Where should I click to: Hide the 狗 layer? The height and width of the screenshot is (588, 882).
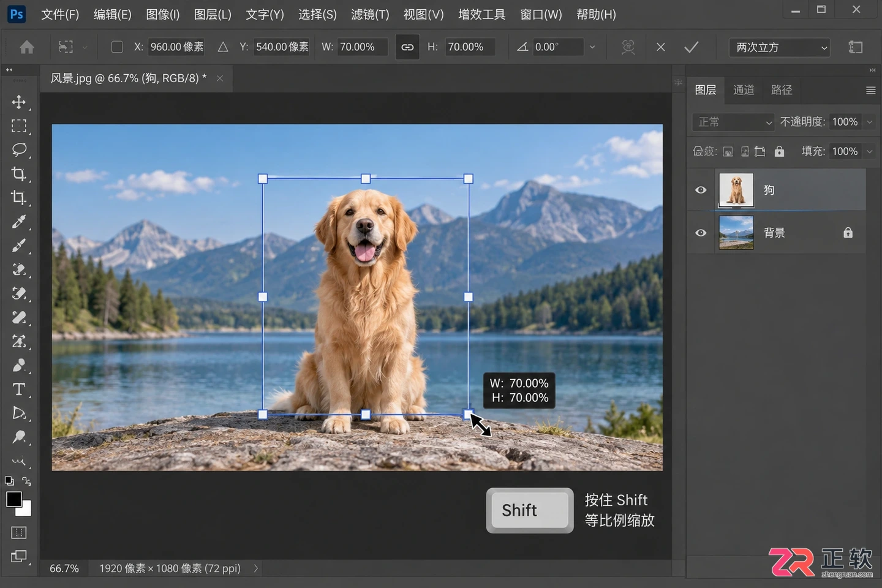click(701, 190)
